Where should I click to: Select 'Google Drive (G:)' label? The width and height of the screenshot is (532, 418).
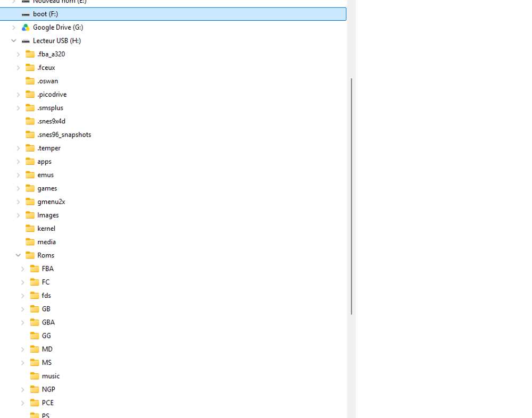(x=58, y=27)
